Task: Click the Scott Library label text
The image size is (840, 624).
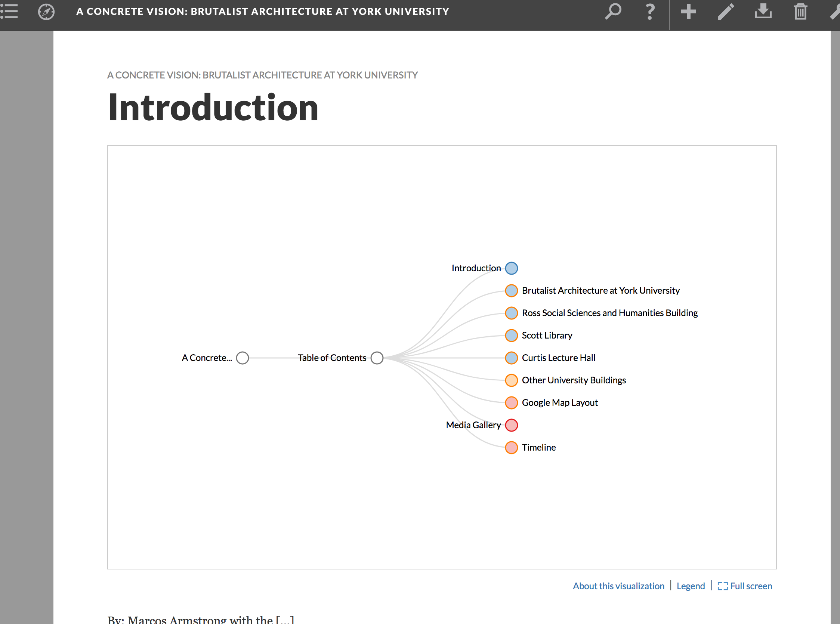Action: 547,336
